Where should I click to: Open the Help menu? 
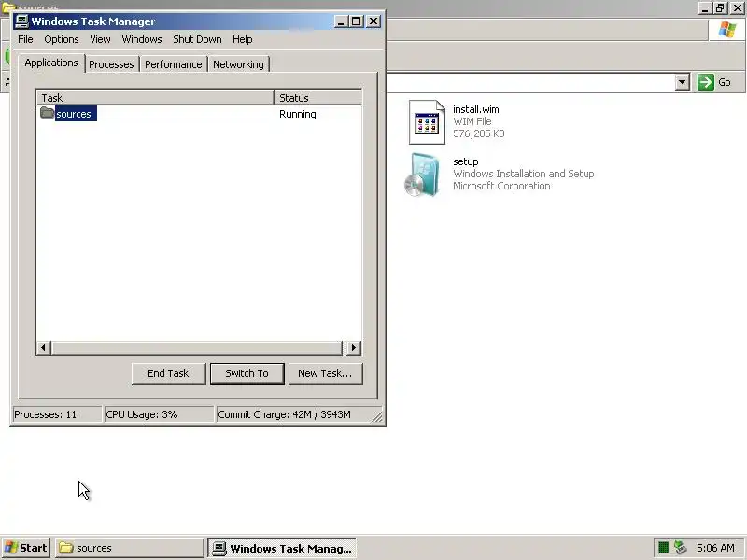(x=243, y=39)
